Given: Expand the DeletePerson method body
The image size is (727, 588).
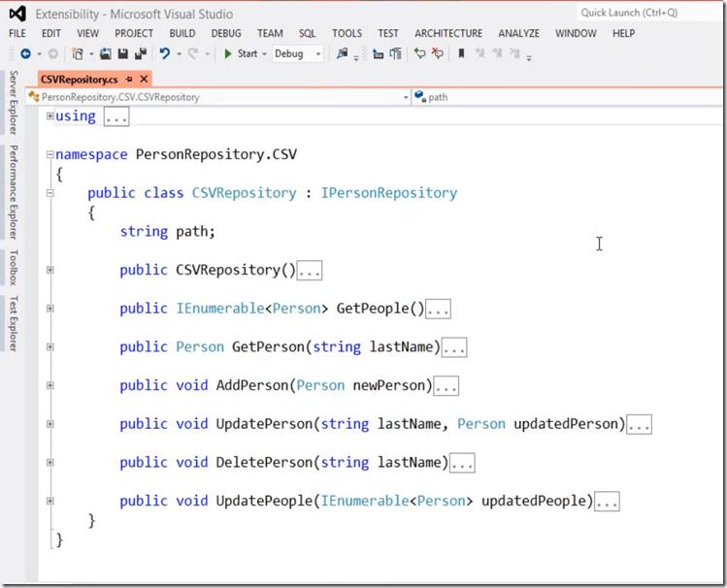Looking at the screenshot, I should coord(50,463).
